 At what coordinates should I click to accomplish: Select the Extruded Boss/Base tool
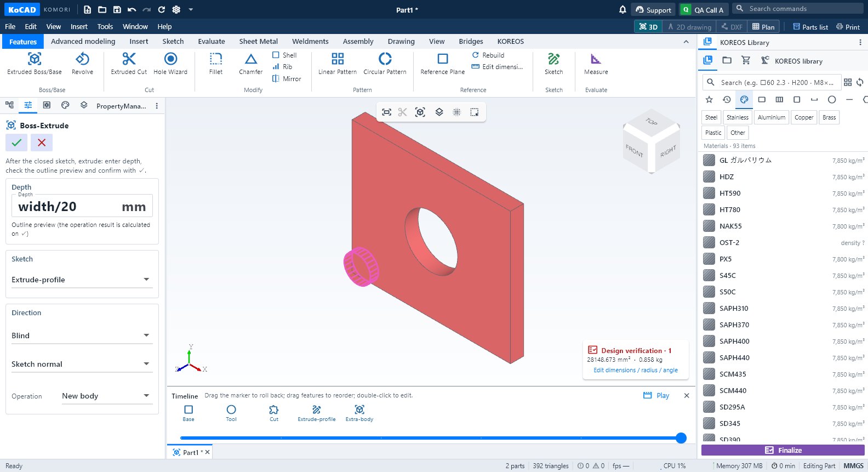[35, 64]
